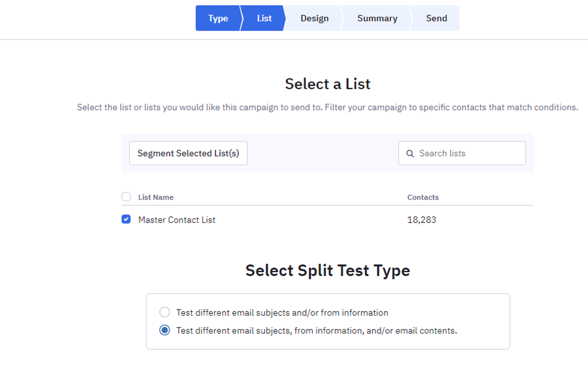Click the Segment Selected List(s) button
The height and width of the screenshot is (368, 588).
click(188, 153)
